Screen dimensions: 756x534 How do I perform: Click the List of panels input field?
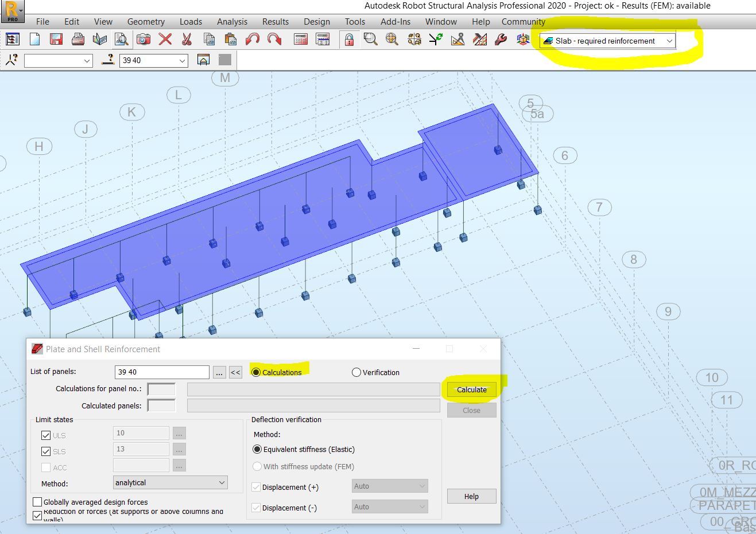[x=161, y=372]
